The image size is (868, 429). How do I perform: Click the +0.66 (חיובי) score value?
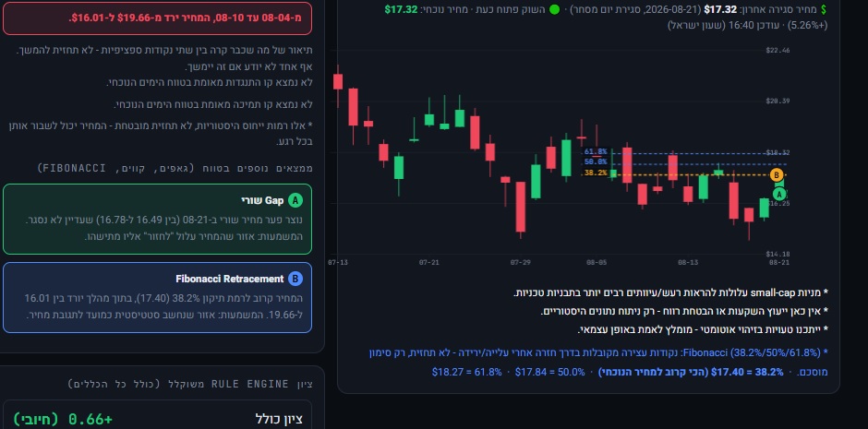click(x=63, y=419)
